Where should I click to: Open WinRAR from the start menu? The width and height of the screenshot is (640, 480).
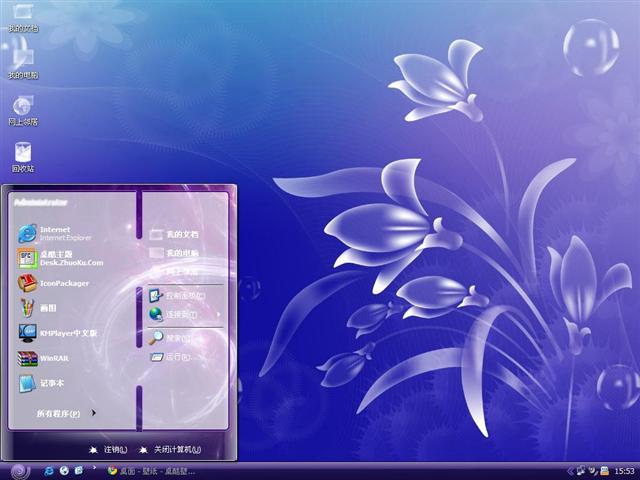point(43,358)
